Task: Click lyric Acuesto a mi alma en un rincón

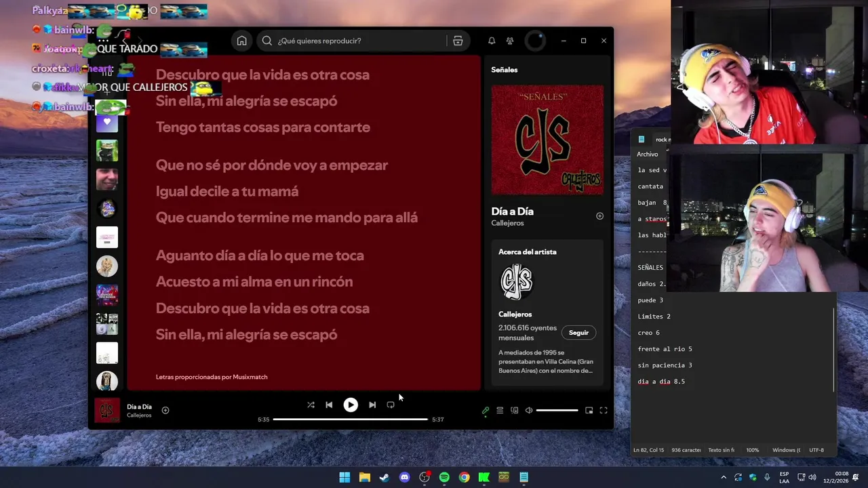Action: 254,281
